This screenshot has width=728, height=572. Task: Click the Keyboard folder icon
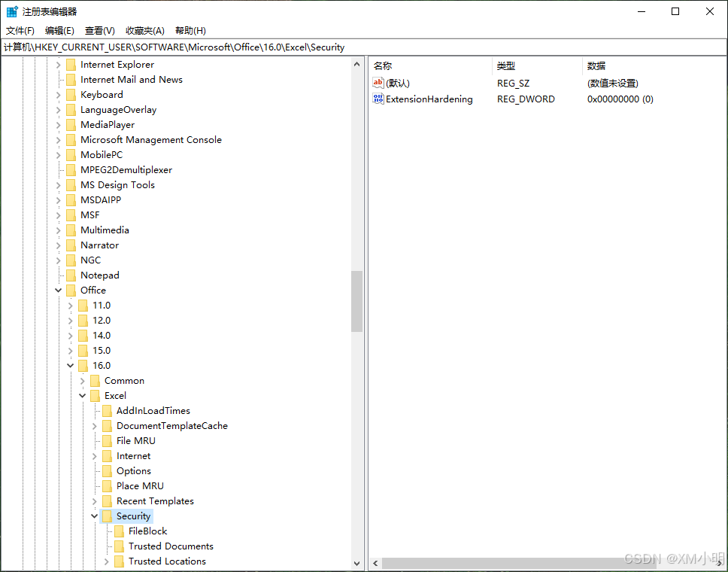[71, 95]
